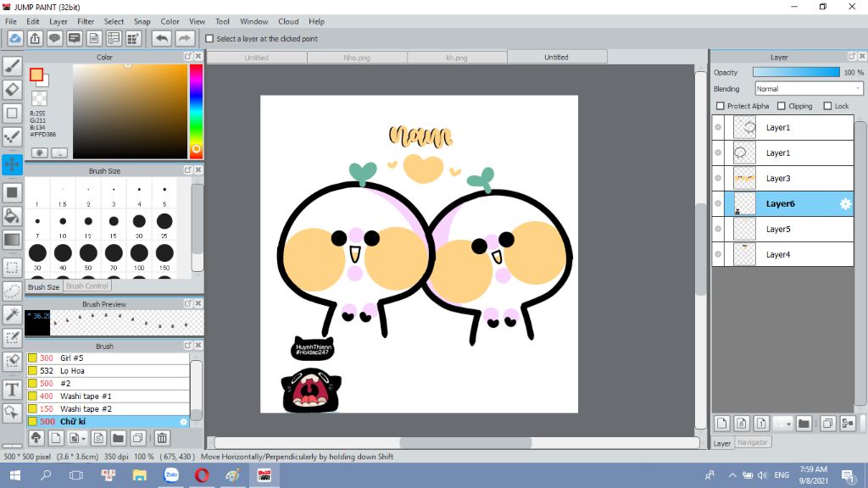Open the Filter menu
The image size is (868, 488).
pyautogui.click(x=86, y=21)
